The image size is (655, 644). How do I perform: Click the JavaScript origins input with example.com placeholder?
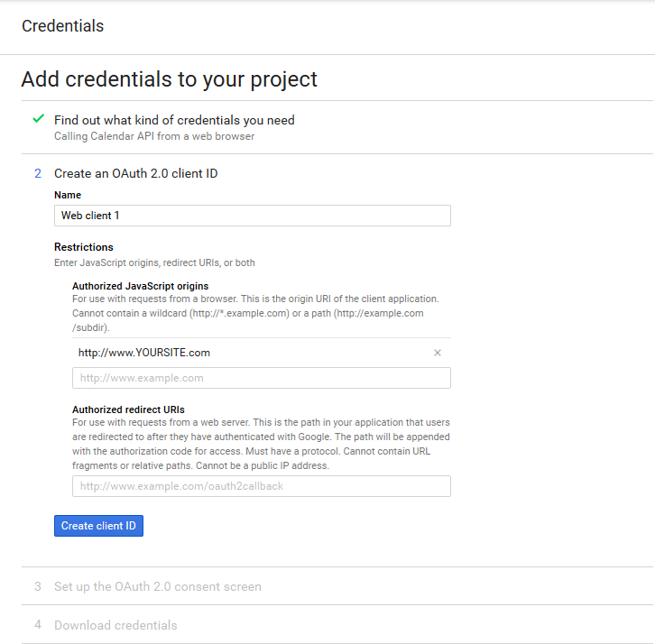pyautogui.click(x=262, y=378)
